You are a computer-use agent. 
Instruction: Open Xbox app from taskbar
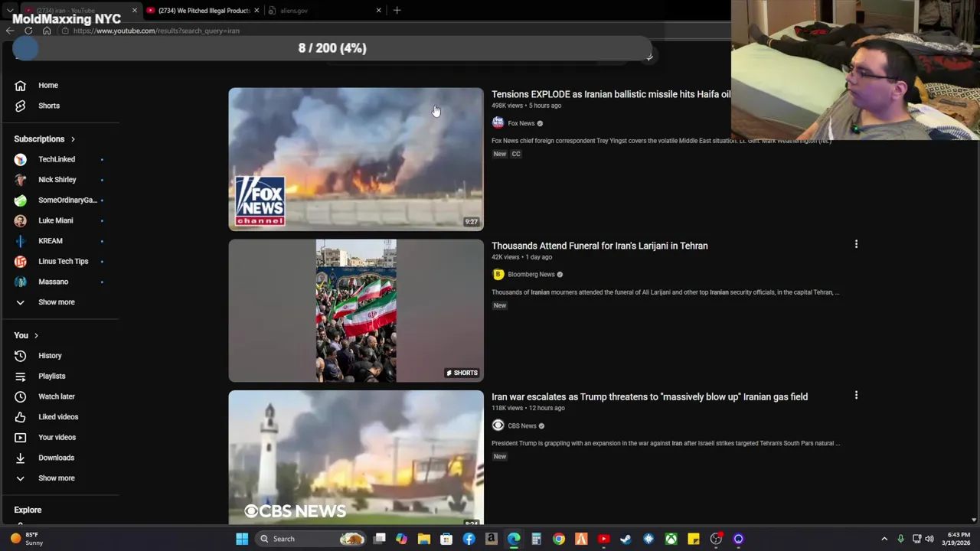click(x=671, y=539)
